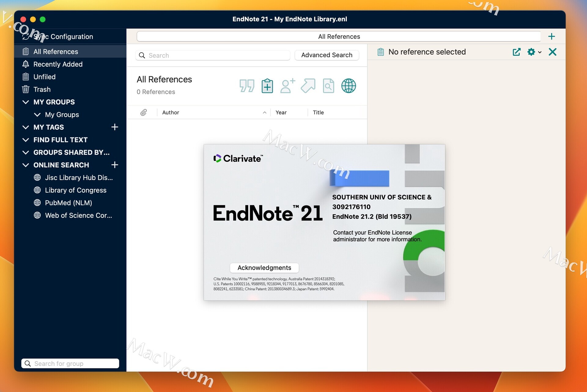Click the Export references arrow icon
Screen dimensions: 587x392
(x=308, y=86)
